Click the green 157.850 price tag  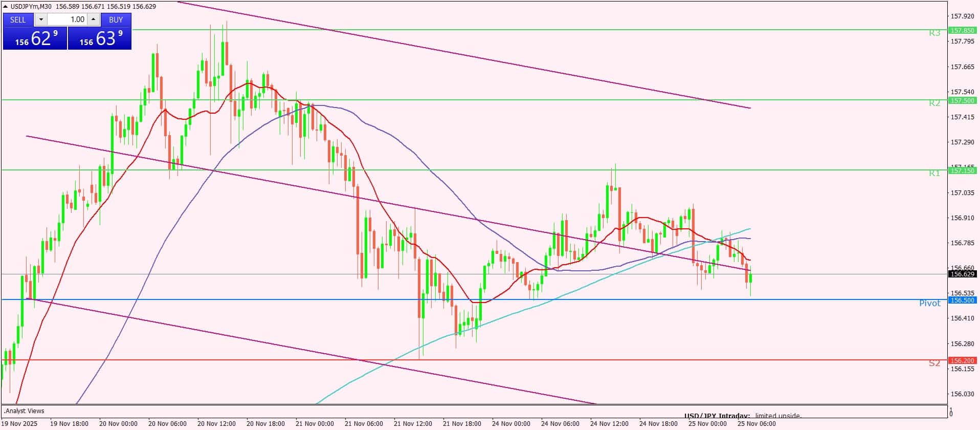coord(962,30)
